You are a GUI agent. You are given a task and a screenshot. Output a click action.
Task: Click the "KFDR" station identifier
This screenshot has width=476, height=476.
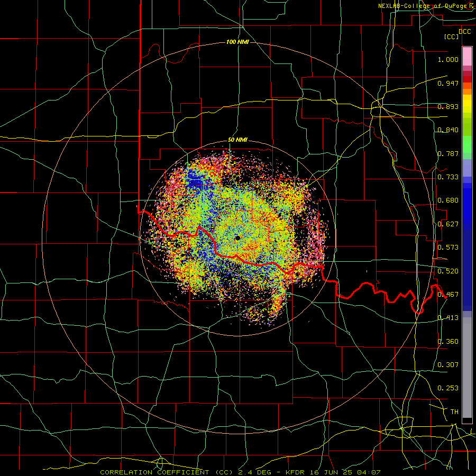click(x=295, y=472)
